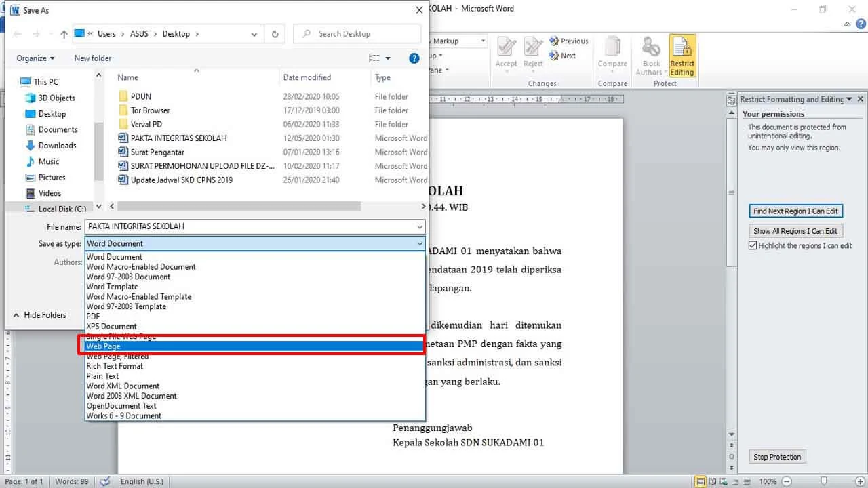Open Restrict Formatting pane options arrow
The width and height of the screenshot is (868, 488).
[x=849, y=99]
